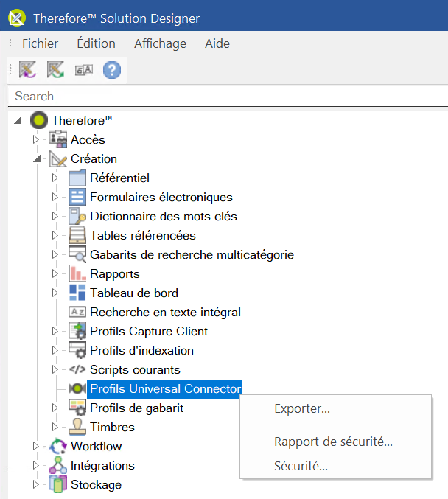Click the Formulaires électroniques form icon
This screenshot has height=499, width=448.
click(x=77, y=198)
